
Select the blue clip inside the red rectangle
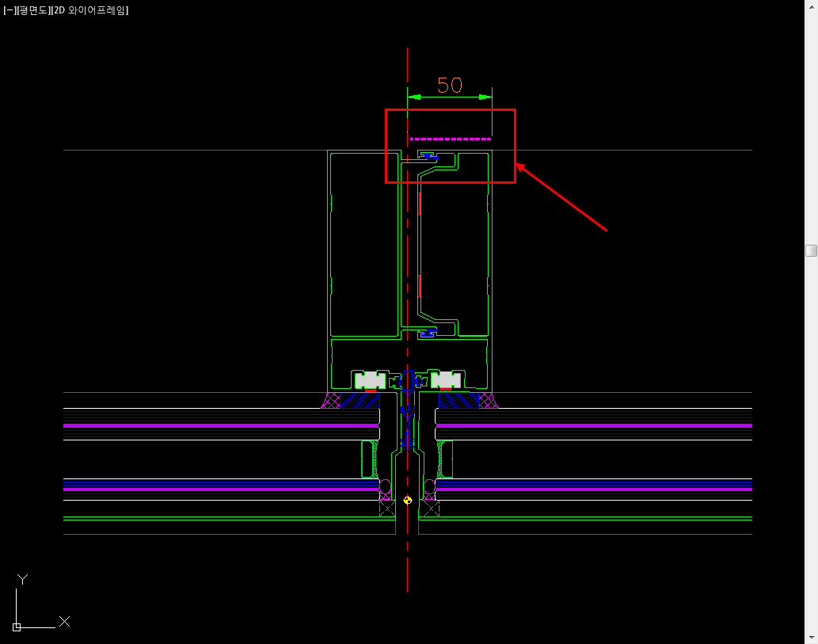coord(428,156)
